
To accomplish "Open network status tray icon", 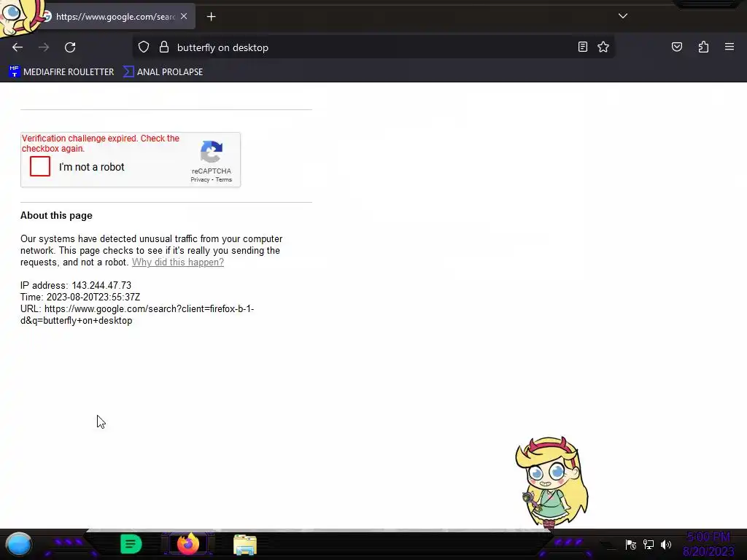I will [649, 544].
